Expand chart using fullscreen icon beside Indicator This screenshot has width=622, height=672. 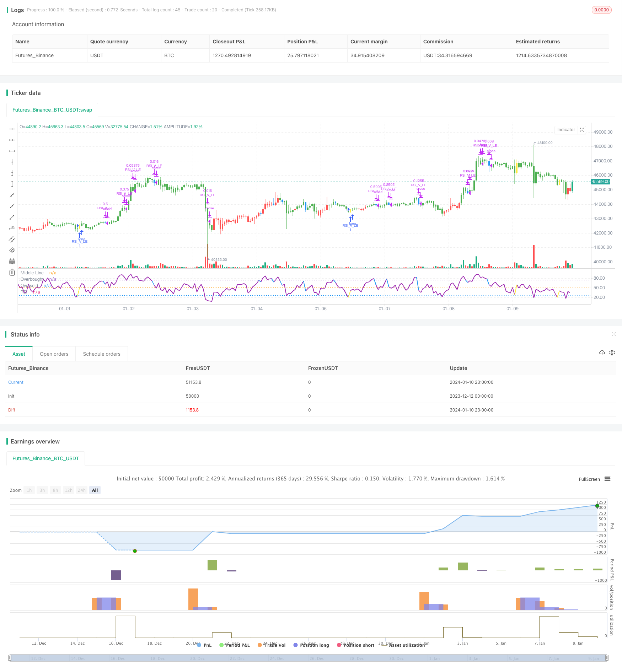582,130
